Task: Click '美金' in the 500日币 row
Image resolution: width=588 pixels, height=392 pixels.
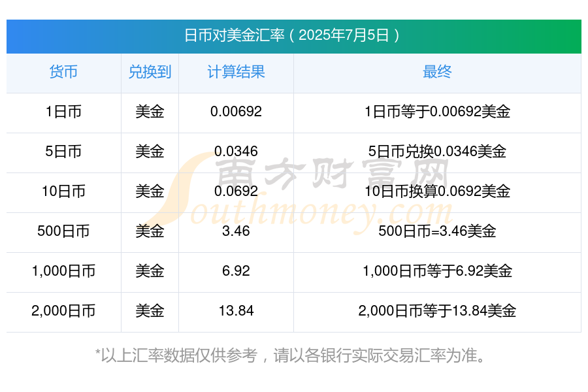Action: tap(150, 231)
